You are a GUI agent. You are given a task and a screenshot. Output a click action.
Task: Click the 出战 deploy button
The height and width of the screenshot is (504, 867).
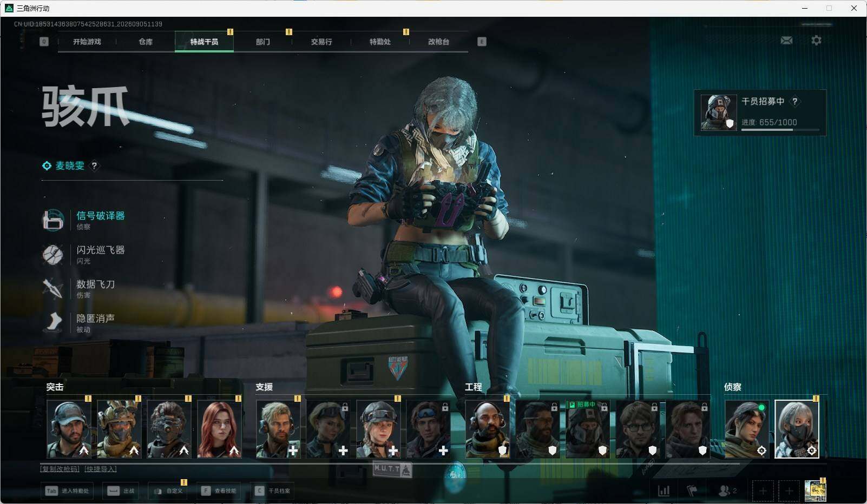(121, 491)
